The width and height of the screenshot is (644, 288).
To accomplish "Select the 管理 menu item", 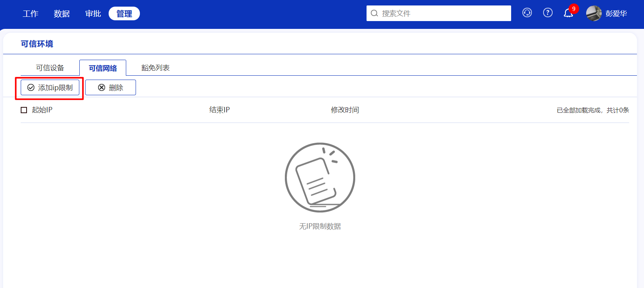I will click(124, 14).
